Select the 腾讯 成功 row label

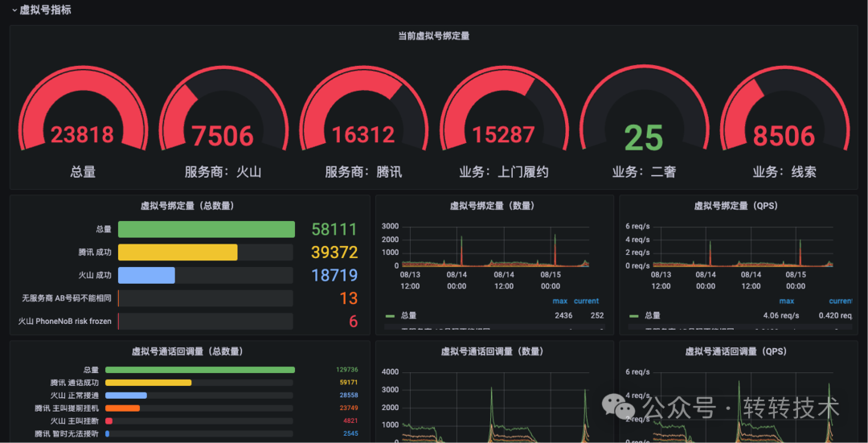95,252
